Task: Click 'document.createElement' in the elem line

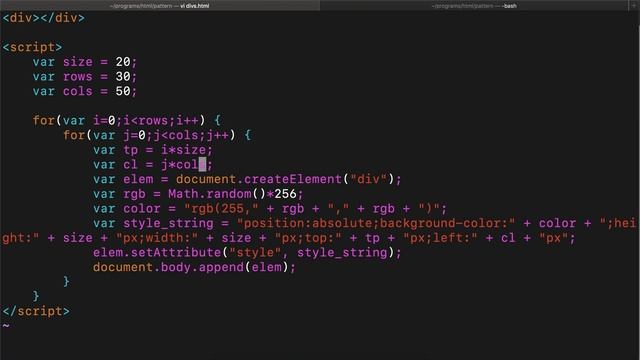Action: 259,180
